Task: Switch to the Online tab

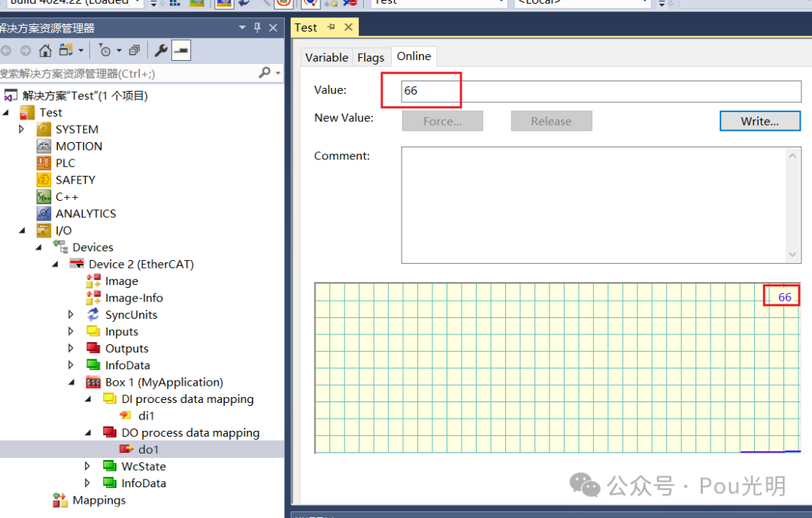Action: coord(414,56)
